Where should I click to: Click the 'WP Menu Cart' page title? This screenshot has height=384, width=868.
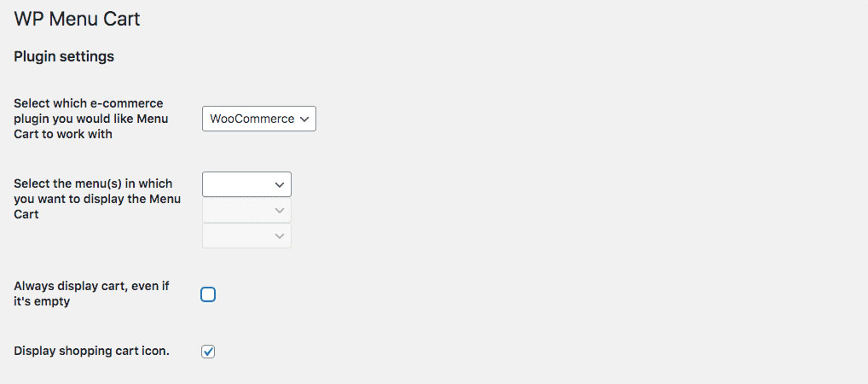(x=77, y=19)
